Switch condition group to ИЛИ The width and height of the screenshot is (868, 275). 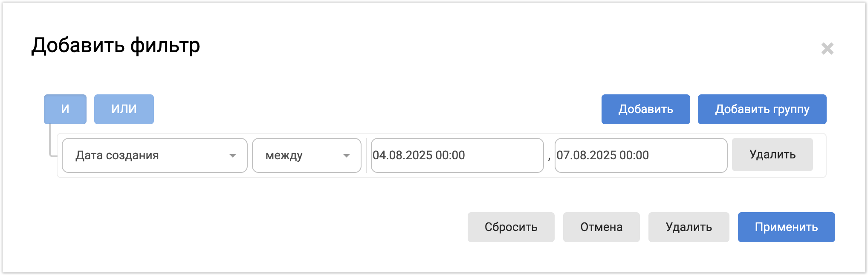(124, 109)
